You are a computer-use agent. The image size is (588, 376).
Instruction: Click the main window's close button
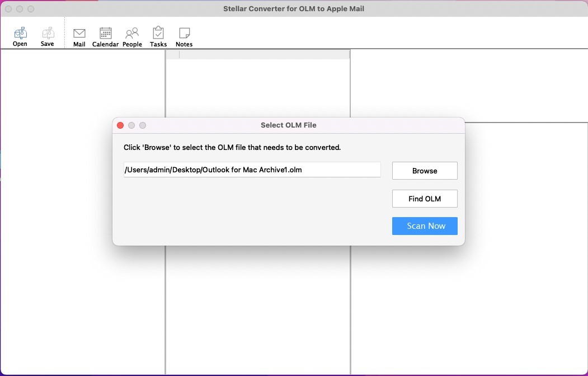[x=8, y=9]
